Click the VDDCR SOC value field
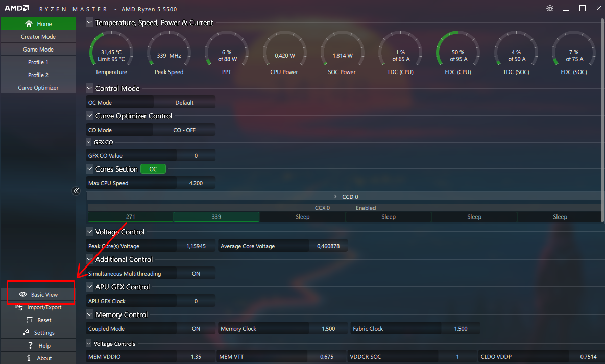The width and height of the screenshot is (605, 364). tap(457, 357)
